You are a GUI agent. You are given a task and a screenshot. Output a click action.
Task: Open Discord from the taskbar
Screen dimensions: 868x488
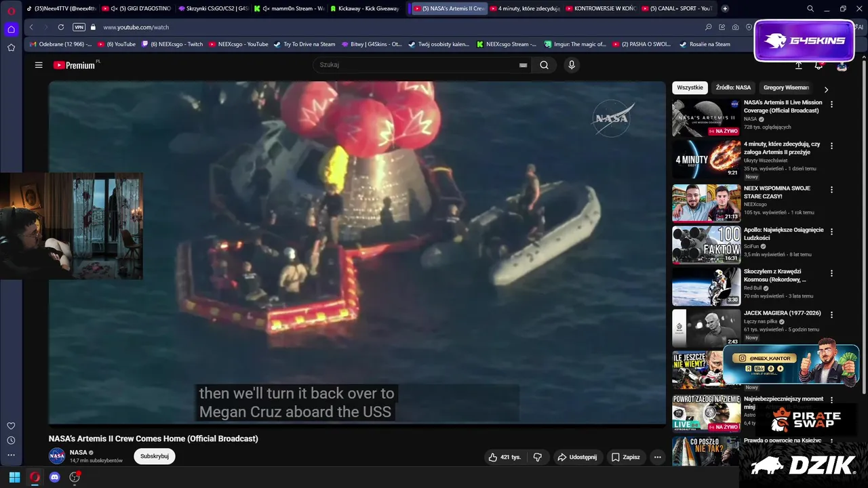[x=55, y=477]
